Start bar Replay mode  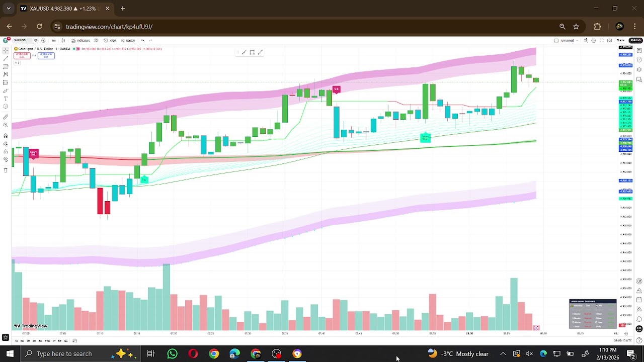pos(128,40)
